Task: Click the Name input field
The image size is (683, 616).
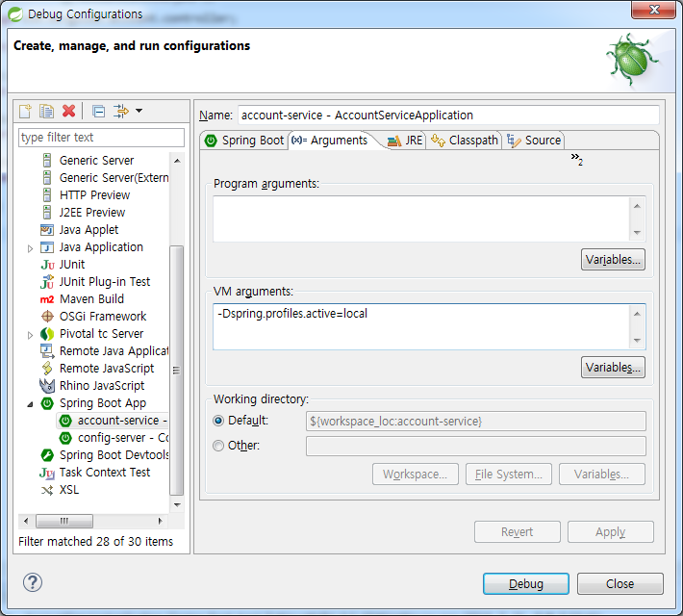Action: coord(448,115)
